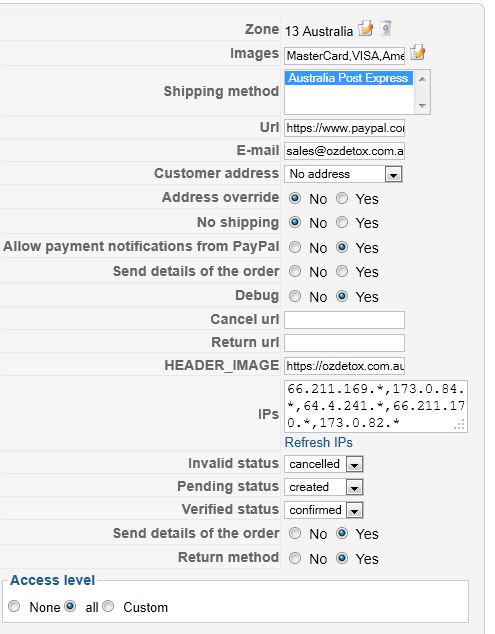Select Australia Post Express shipping method
This screenshot has width=495, height=634.
pos(348,78)
